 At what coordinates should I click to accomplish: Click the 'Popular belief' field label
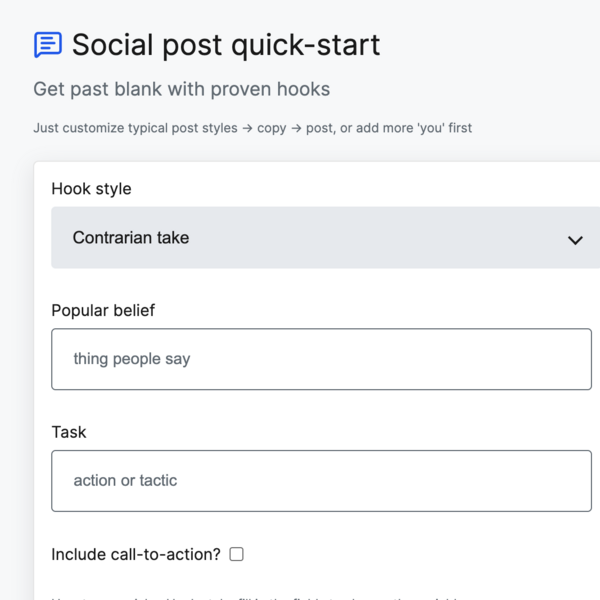coord(103,310)
